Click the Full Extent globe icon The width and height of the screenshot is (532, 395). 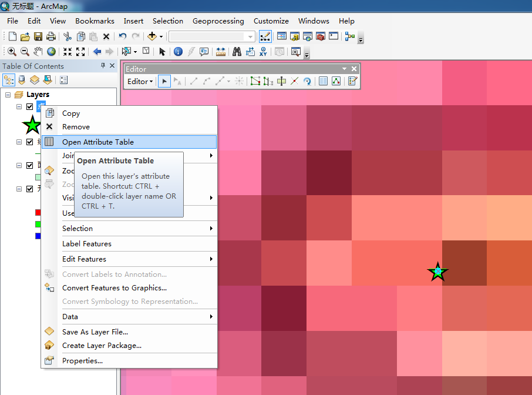(51, 52)
